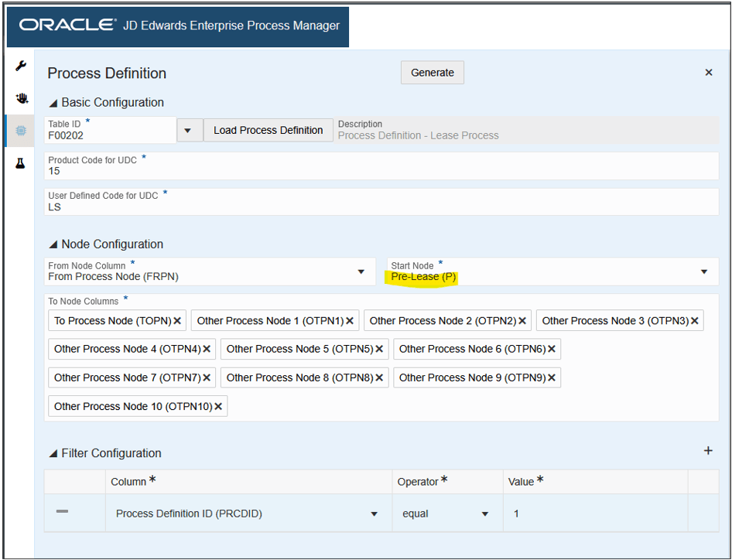
Task: Click the Generate button
Action: (433, 73)
